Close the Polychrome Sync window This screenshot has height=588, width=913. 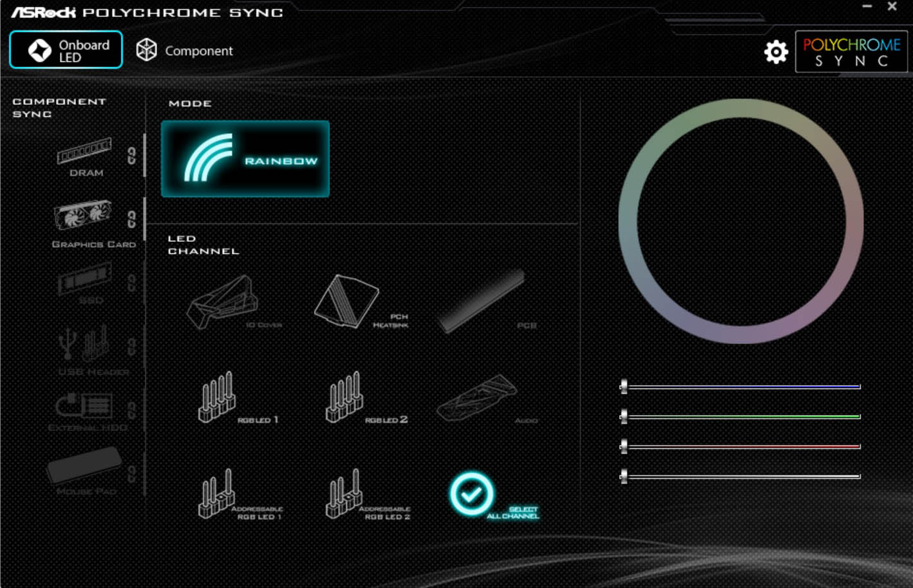pyautogui.click(x=892, y=6)
